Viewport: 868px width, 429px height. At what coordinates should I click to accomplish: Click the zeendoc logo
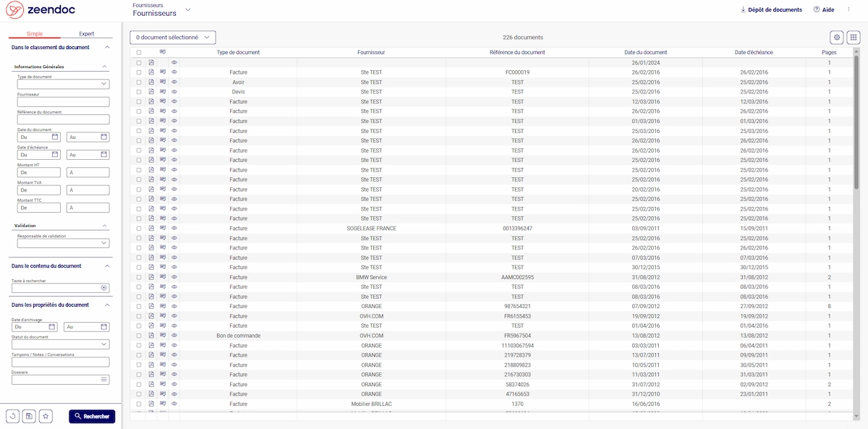(x=40, y=10)
